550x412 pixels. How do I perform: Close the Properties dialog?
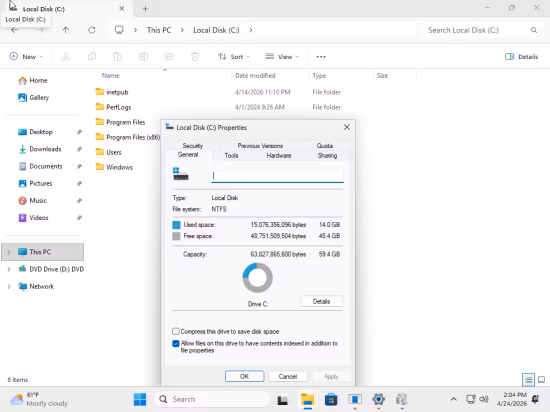tap(347, 127)
